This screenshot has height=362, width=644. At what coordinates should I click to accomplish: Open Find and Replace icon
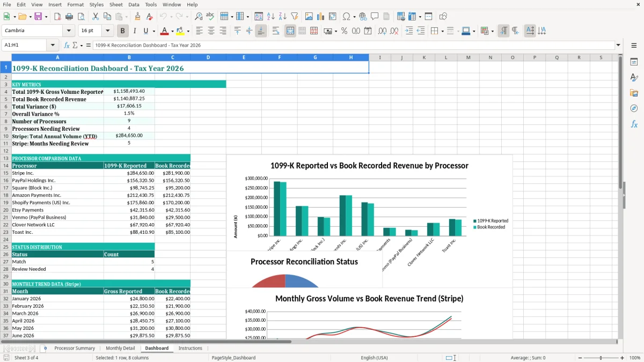199,17
